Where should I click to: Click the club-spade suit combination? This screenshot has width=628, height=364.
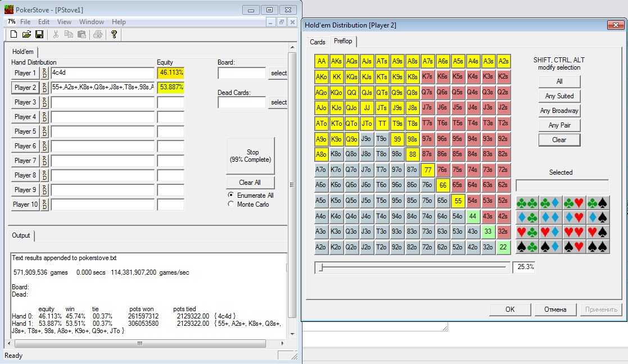(x=598, y=202)
